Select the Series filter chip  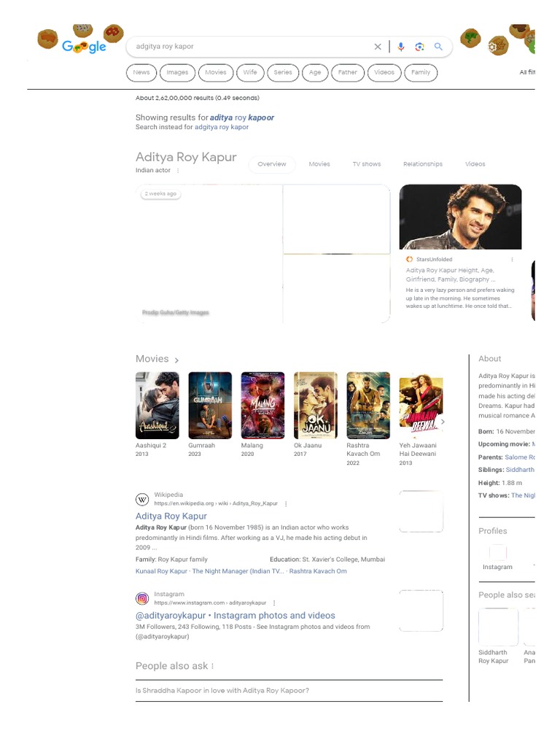[283, 72]
